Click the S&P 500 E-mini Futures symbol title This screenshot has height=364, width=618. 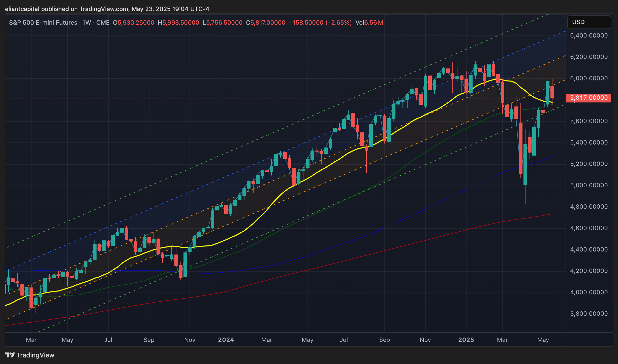click(43, 23)
